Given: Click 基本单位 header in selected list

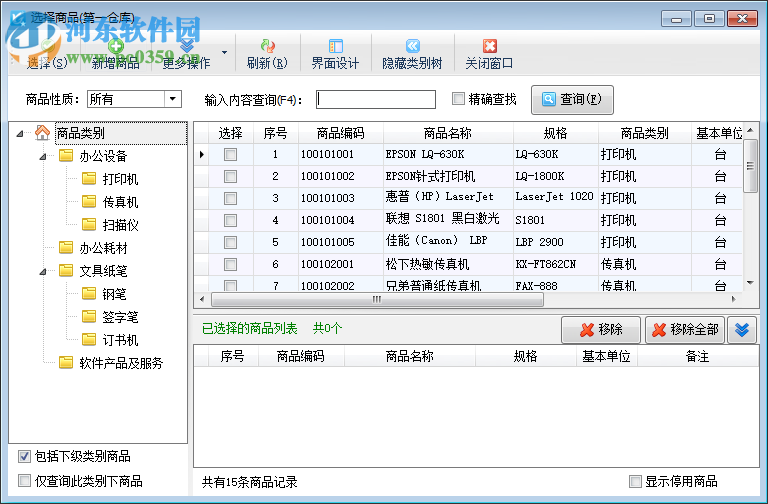Looking at the screenshot, I should click(606, 356).
